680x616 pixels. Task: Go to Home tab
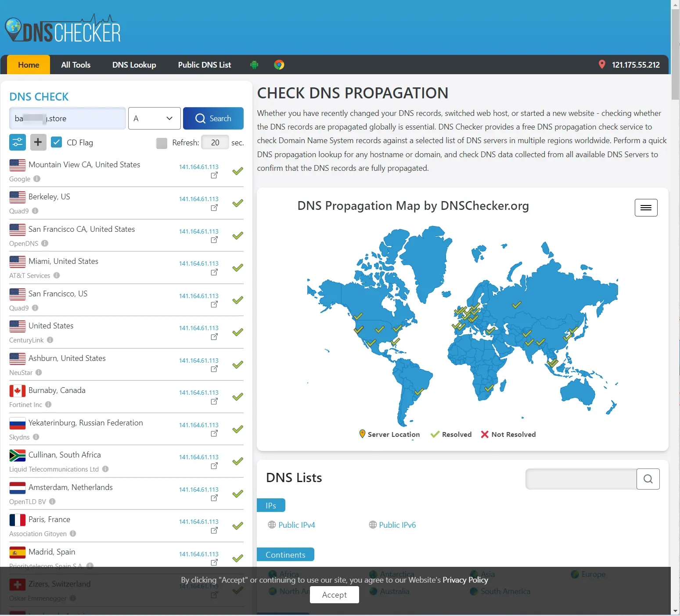point(29,65)
